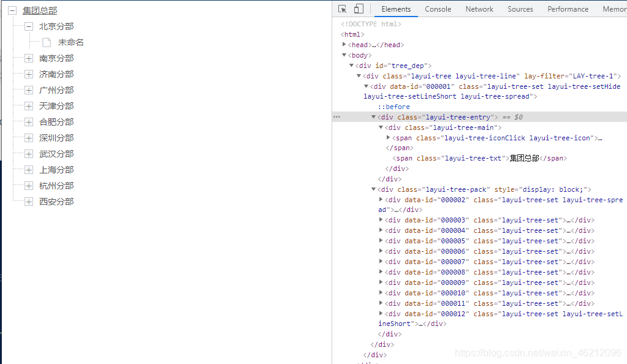This screenshot has width=627, height=364.
Task: Collapse the layui-tree-entry div arrow
Action: point(373,117)
